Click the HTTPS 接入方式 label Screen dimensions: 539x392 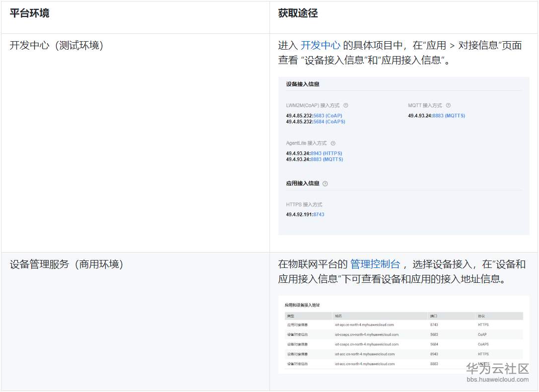(x=304, y=205)
